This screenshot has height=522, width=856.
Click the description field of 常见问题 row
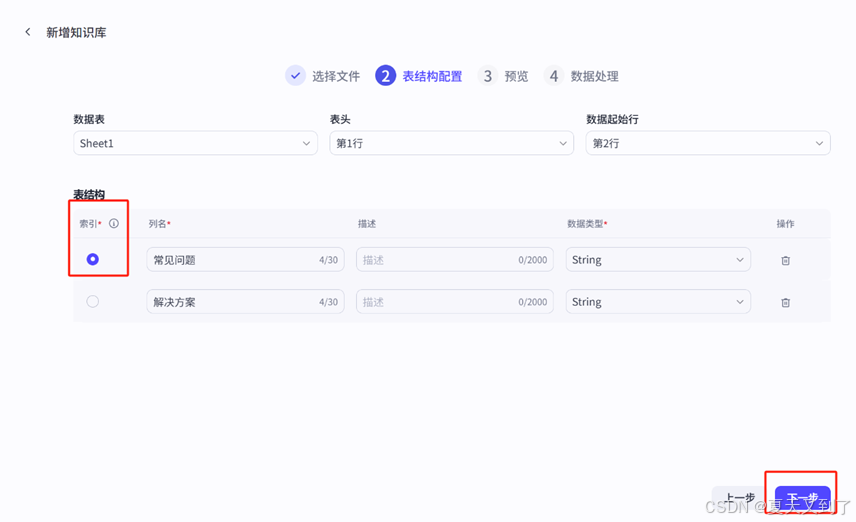[455, 260]
